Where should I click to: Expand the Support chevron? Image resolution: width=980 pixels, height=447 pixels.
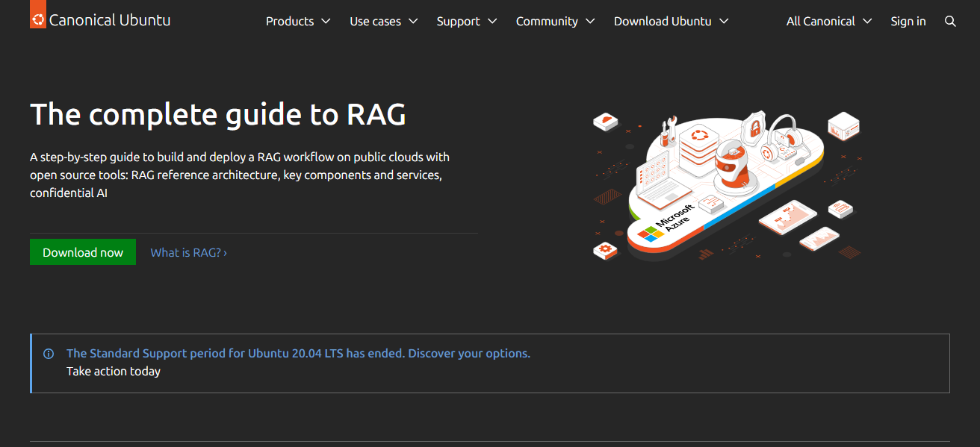click(492, 22)
